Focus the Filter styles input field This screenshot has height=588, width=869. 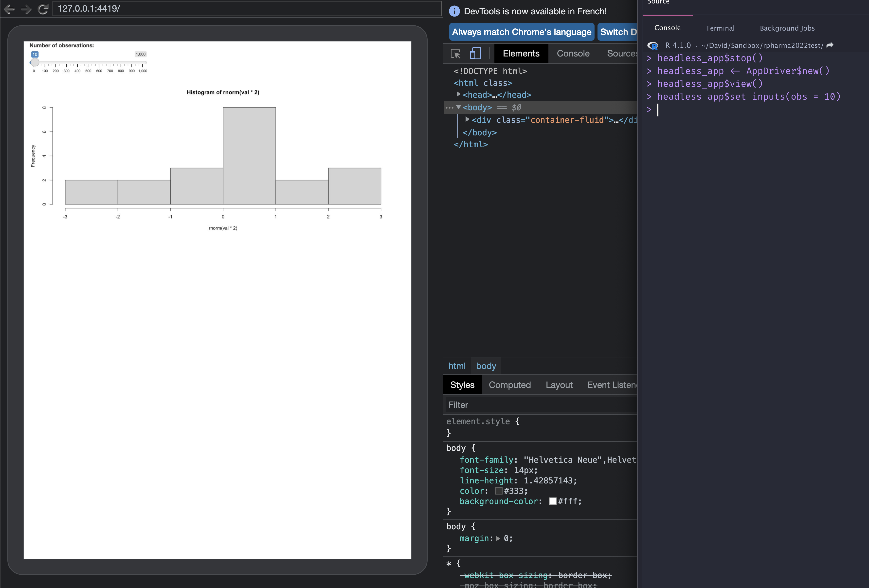tap(541, 405)
